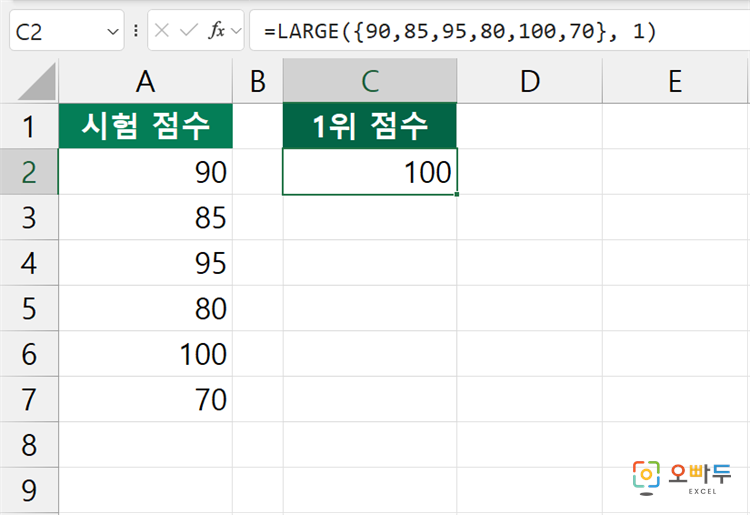
Task: Select cell A5 containing 80
Action: click(x=145, y=308)
